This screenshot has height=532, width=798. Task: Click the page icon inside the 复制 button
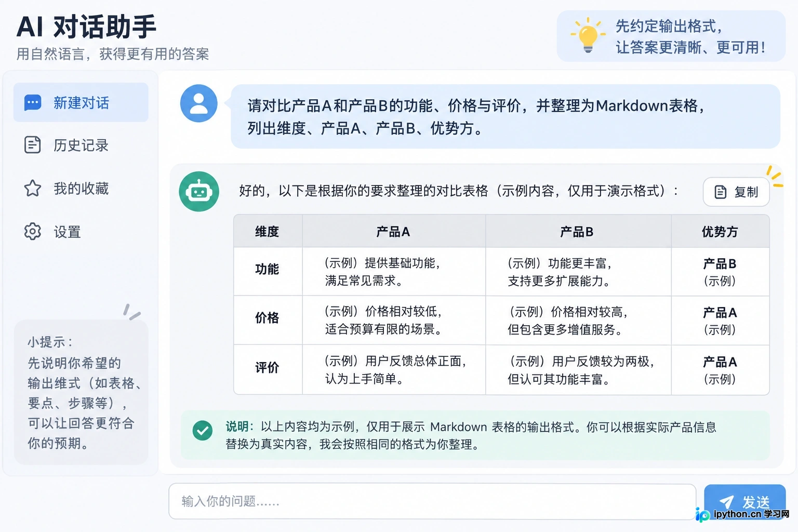click(x=721, y=192)
